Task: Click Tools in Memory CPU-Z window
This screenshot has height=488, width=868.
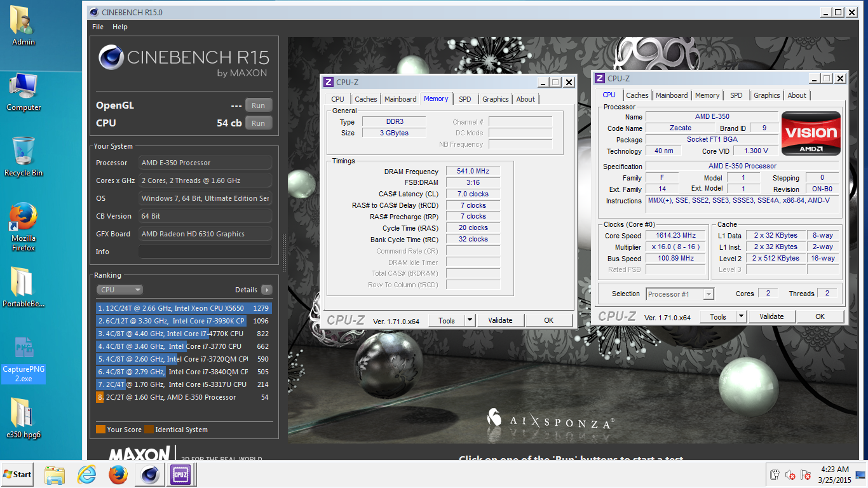Action: [447, 321]
